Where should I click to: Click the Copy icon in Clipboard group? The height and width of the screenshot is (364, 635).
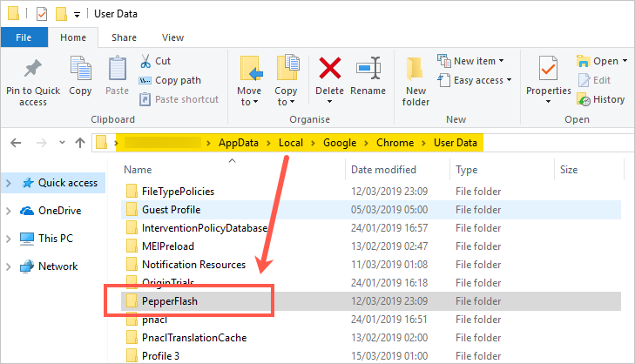(x=80, y=70)
